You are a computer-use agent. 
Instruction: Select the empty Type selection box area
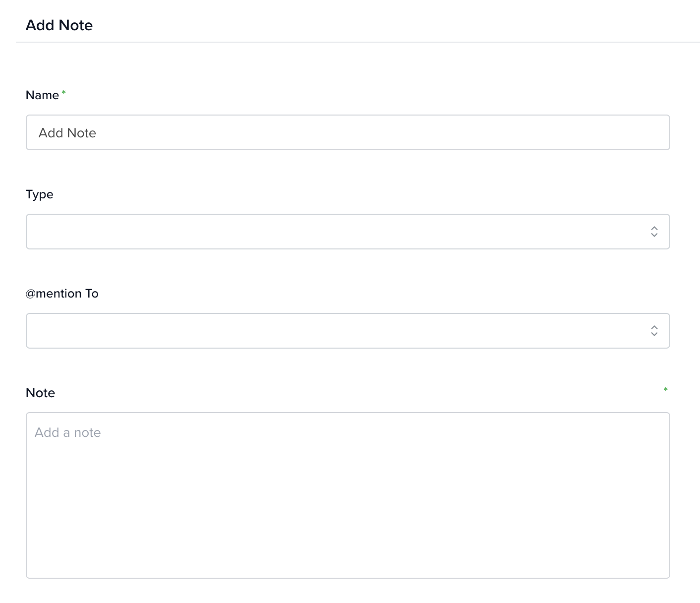coord(337,232)
